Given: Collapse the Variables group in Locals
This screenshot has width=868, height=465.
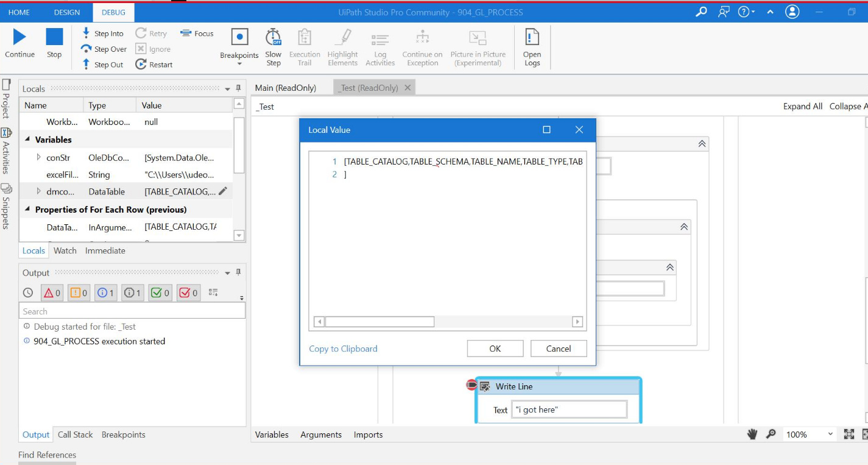Looking at the screenshot, I should point(28,140).
